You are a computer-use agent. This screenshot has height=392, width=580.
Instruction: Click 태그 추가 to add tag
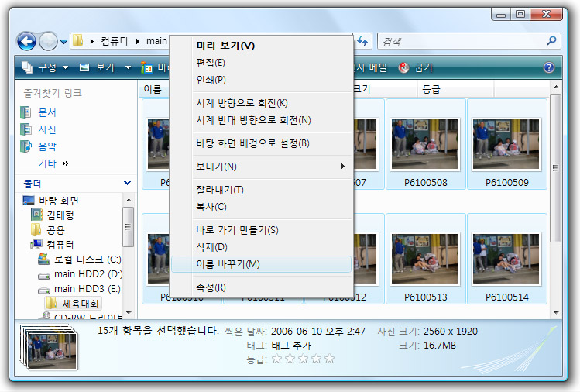pos(291,346)
